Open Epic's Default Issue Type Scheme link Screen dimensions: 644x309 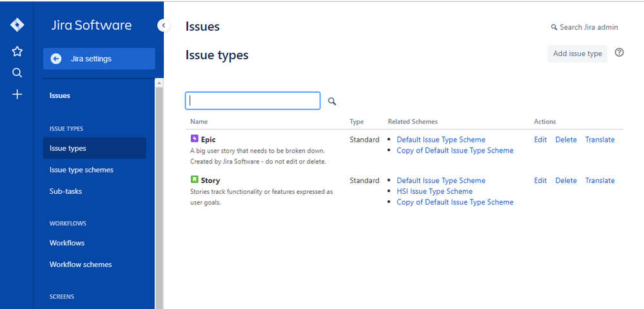[441, 140]
